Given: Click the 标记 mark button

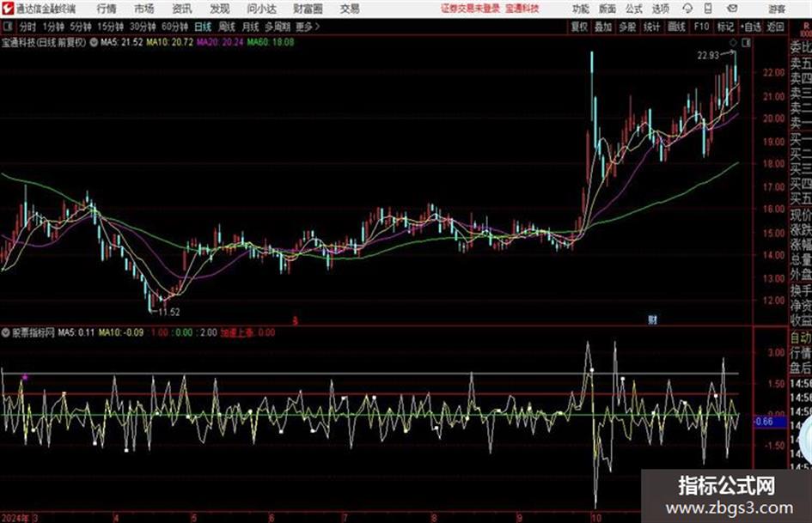Looking at the screenshot, I should [725, 27].
